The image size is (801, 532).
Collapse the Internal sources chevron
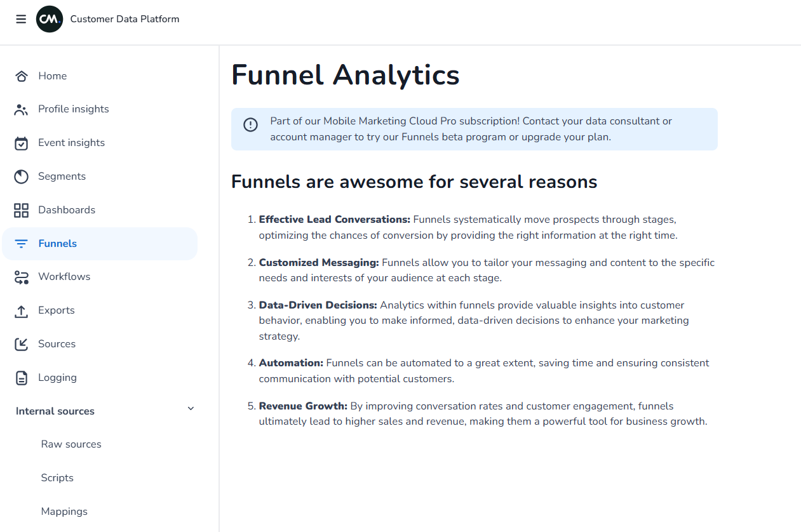pyautogui.click(x=191, y=409)
